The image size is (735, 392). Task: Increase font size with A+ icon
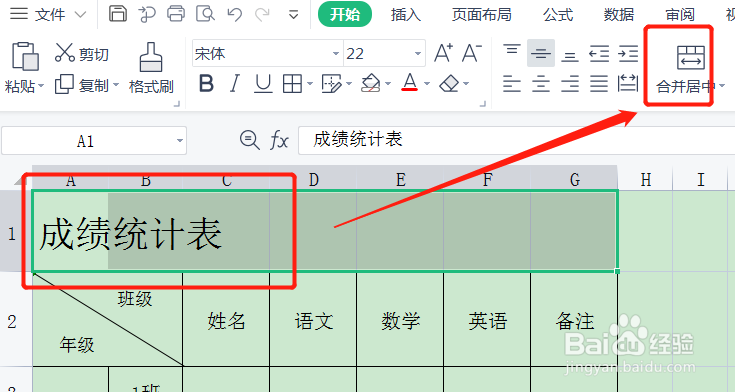pos(443,53)
